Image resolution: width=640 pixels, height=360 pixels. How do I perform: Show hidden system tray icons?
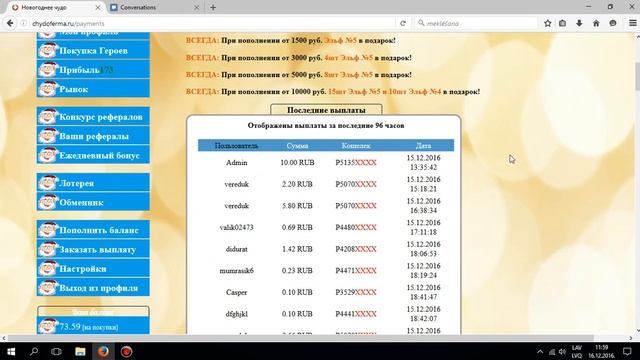(540, 351)
